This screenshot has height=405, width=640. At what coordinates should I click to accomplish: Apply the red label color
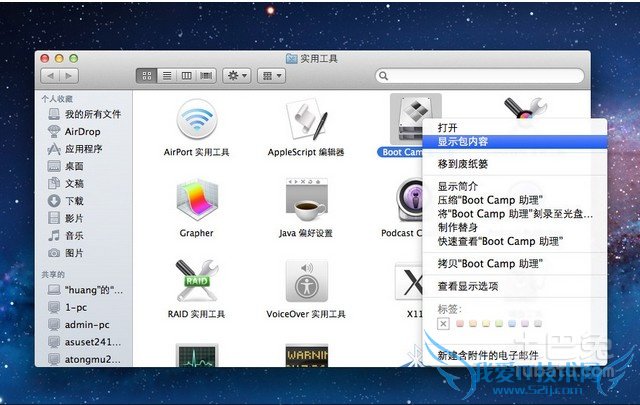tap(460, 324)
